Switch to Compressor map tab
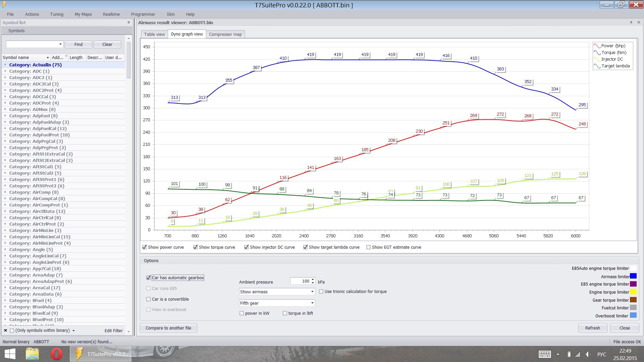This screenshot has width=644, height=362. (225, 34)
